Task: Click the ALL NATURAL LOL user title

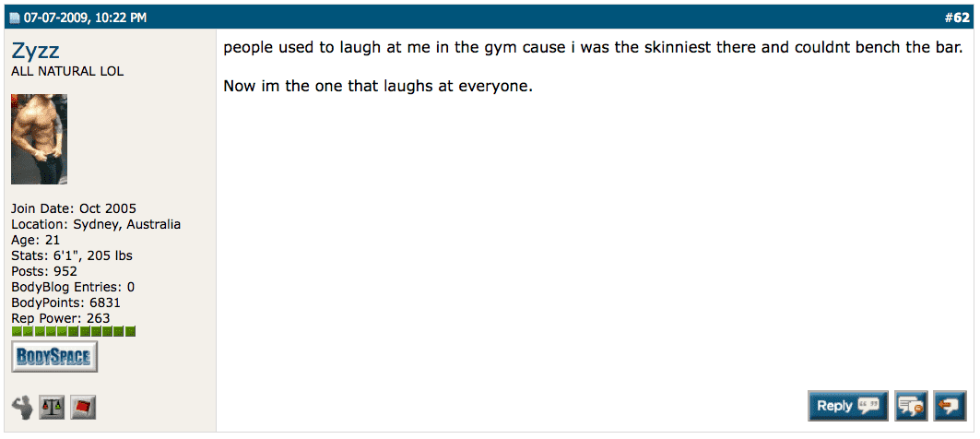Action: [x=67, y=71]
